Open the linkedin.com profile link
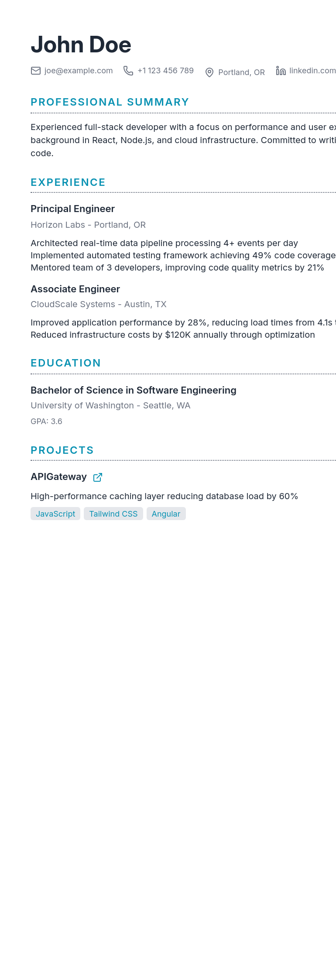 point(312,71)
